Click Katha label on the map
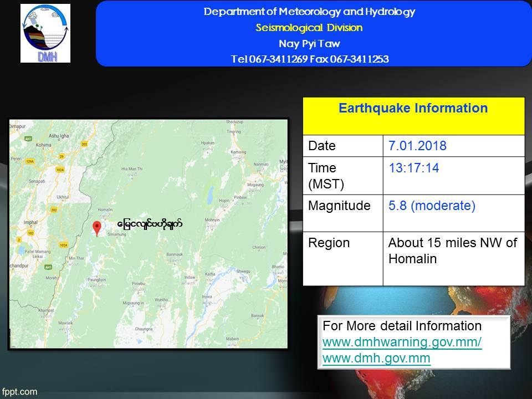This screenshot has height=399, width=532. (210, 274)
